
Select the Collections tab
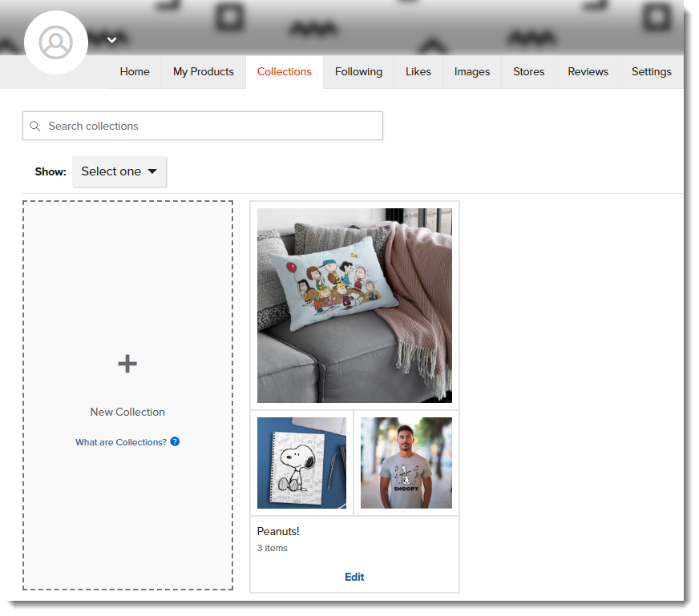click(285, 72)
